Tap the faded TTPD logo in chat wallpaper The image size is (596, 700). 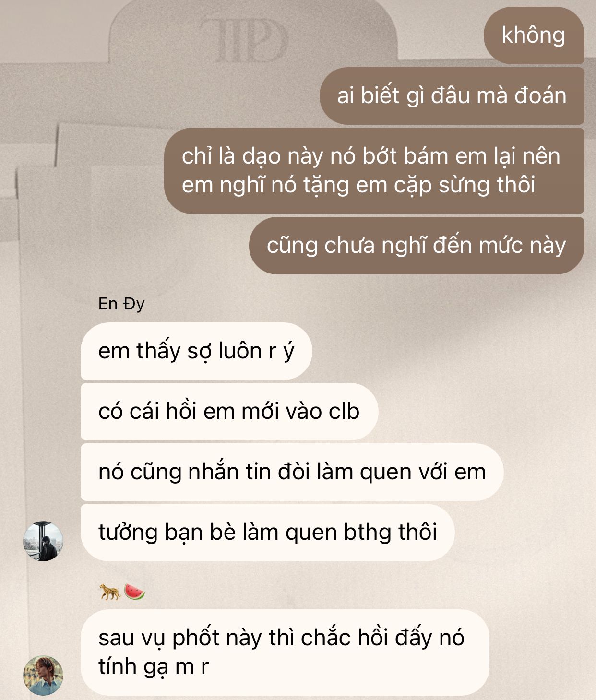pyautogui.click(x=244, y=40)
